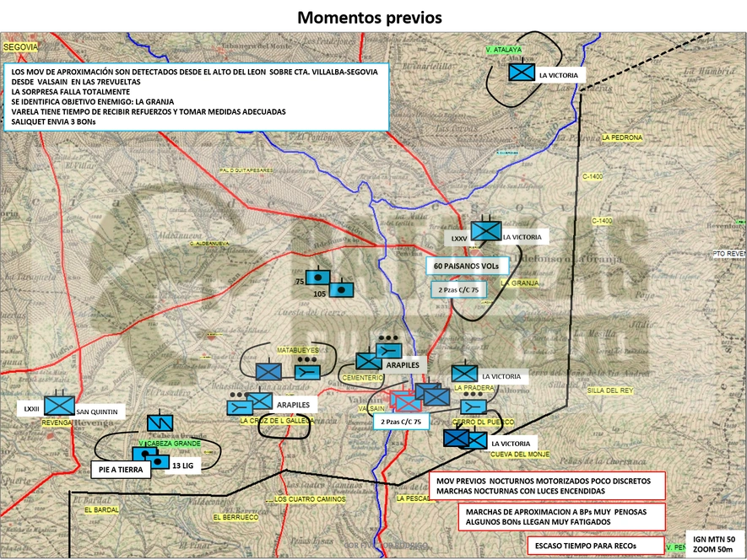This screenshot has width=747, height=560.
Task: Click the dark blue infantry icon at Cueva del Monje
Action: tap(456, 438)
